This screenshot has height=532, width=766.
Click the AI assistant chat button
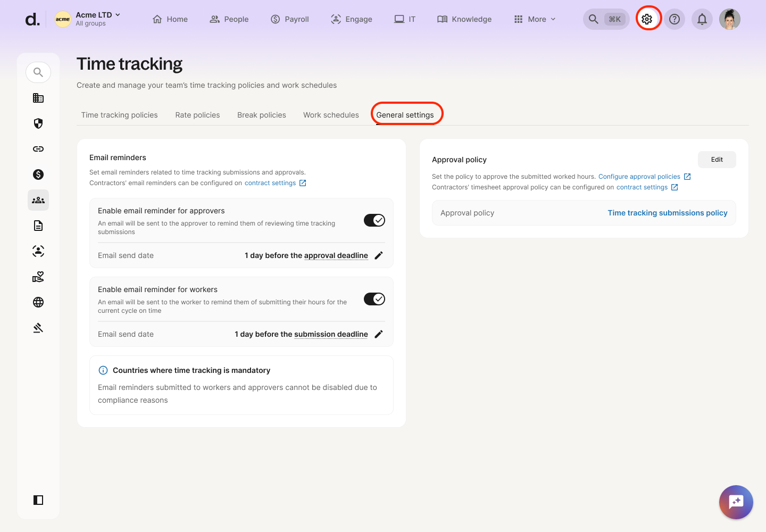(x=736, y=502)
